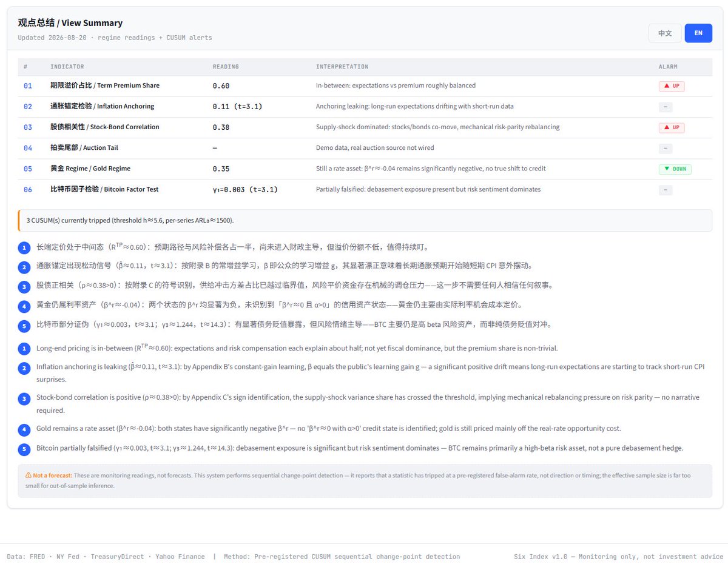
Task: Click the Auction Tail dash reading
Action: pyautogui.click(x=215, y=148)
